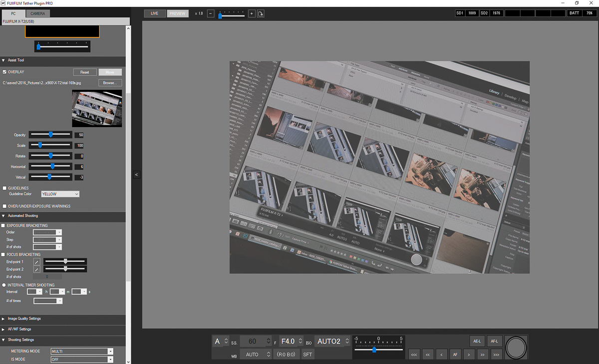
Task: Click the overlay Opacity slider
Action: [x=50, y=135]
